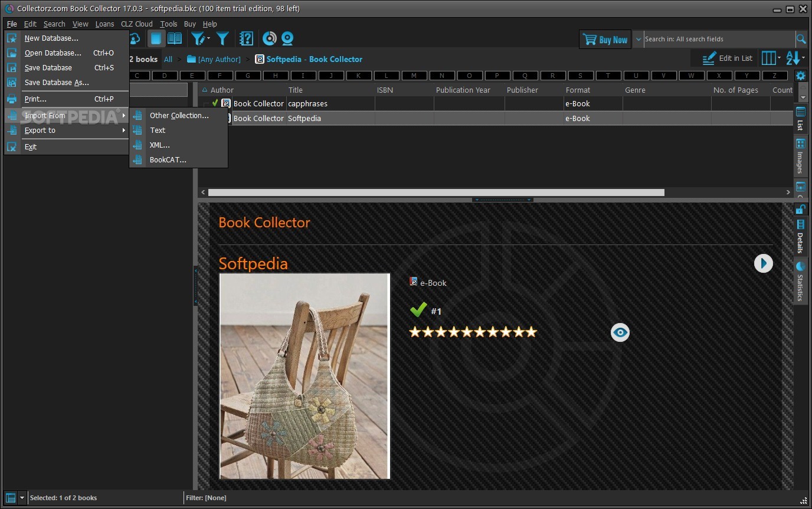Click the plain funnel filter icon
Viewport: 812px width, 509px height.
(x=222, y=38)
